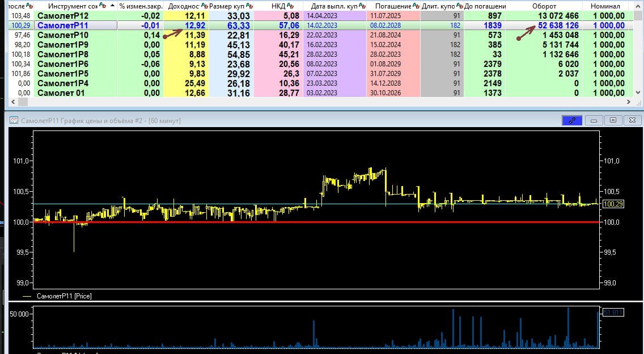Click the chart window's title bar icon

pos(14,120)
